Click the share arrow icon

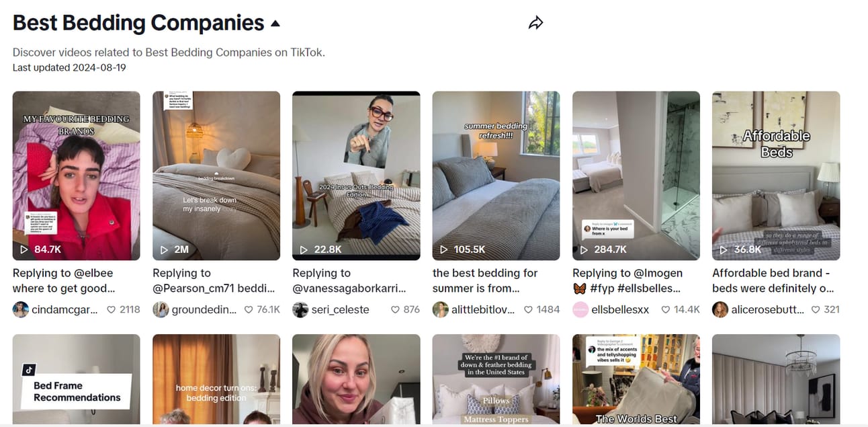pyautogui.click(x=535, y=23)
